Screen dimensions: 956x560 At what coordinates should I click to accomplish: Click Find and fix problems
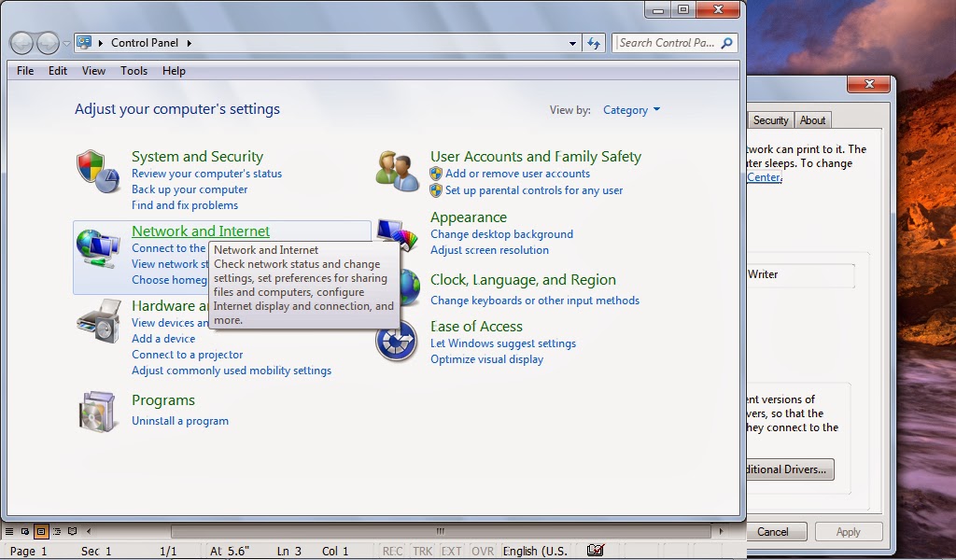(185, 205)
